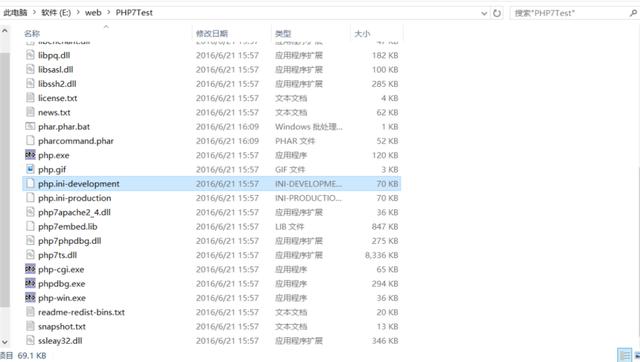Viewport: 640px width, 362px height.
Task: Click the 847 KB size cell
Action: [385, 227]
